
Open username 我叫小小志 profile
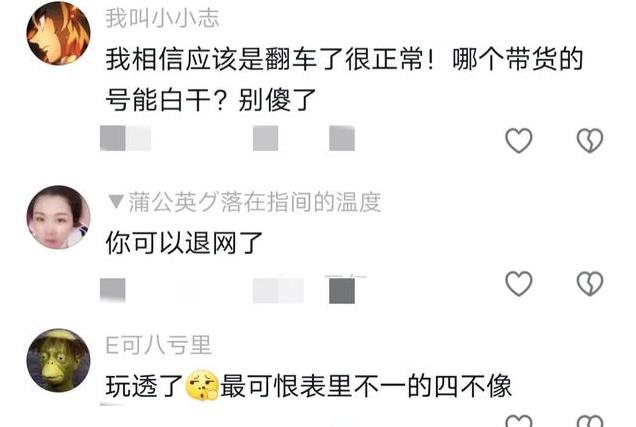point(162,18)
